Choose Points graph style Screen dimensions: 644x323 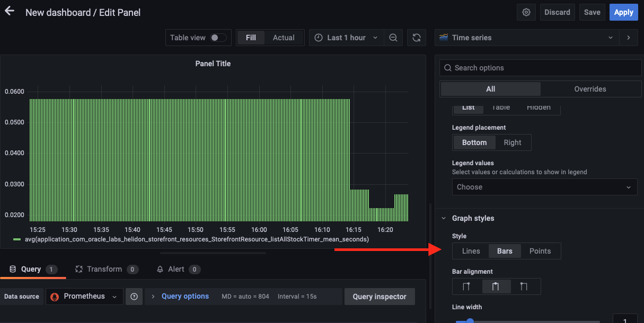pyautogui.click(x=540, y=251)
